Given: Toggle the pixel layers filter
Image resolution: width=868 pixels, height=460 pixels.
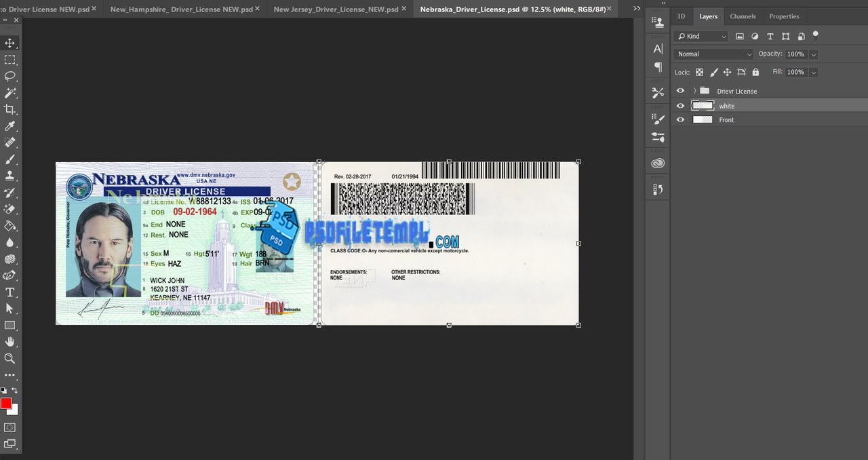Looking at the screenshot, I should [x=740, y=37].
